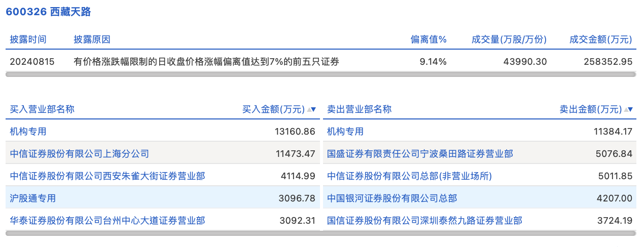Open the 中信证券西安朱雀大街证券营业部 link

(108, 176)
